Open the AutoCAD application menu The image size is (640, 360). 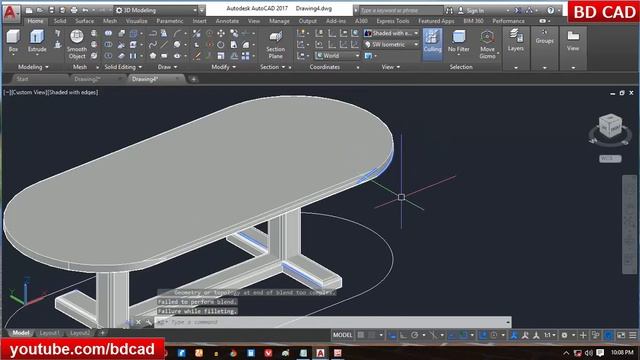pos(10,13)
